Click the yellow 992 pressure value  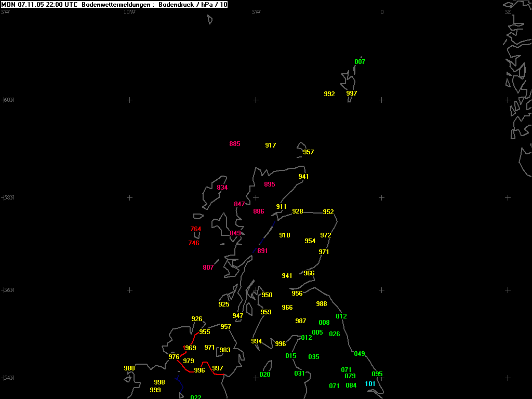(x=329, y=94)
